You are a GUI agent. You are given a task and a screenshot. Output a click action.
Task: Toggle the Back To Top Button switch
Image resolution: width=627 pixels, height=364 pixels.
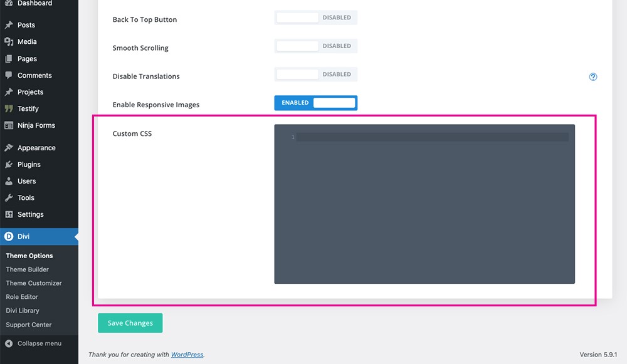click(x=315, y=18)
